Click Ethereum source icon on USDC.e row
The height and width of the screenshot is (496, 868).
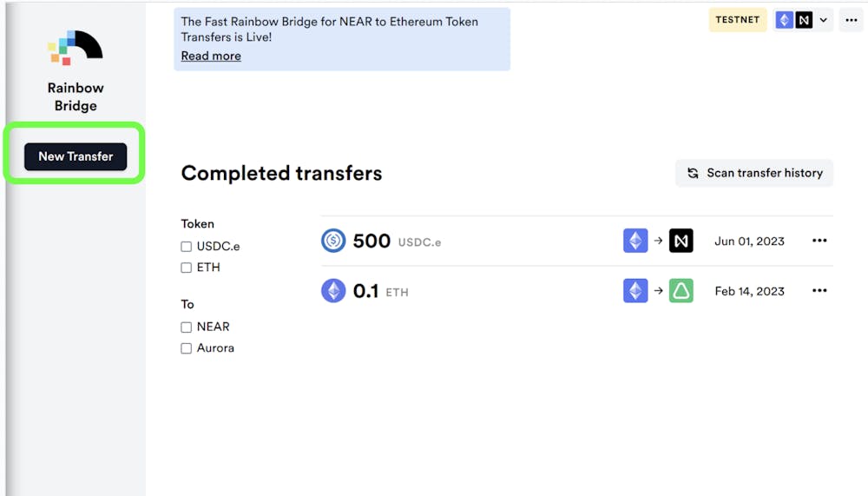(x=635, y=241)
